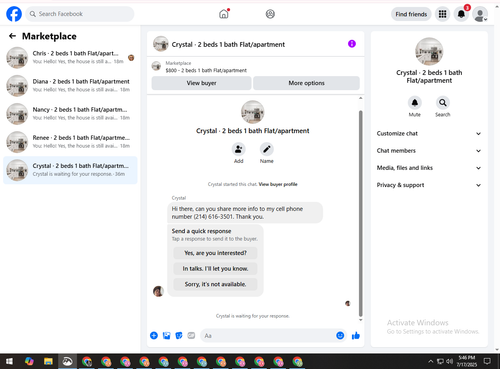Screen dimensions: 500x369
Task: Click the $800 Marketplace listing row
Action: point(255,67)
